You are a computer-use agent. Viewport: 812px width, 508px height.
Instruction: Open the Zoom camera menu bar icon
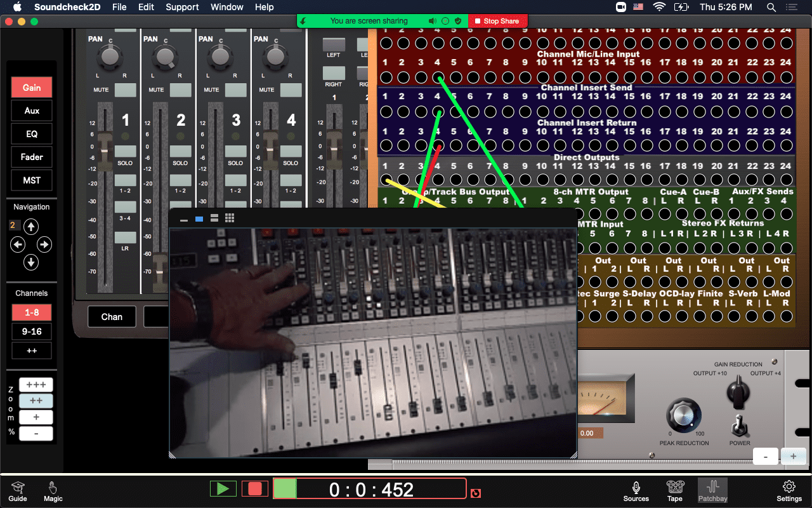tap(621, 7)
